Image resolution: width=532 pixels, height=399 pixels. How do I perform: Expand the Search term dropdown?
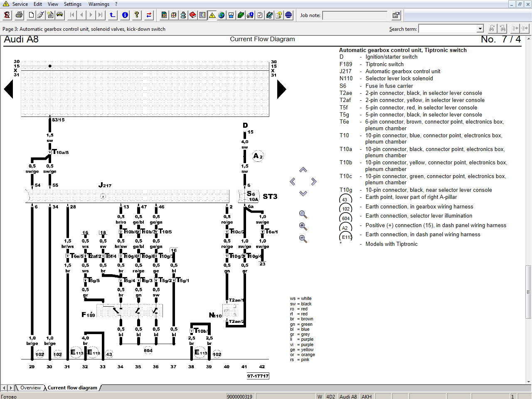coord(480,29)
